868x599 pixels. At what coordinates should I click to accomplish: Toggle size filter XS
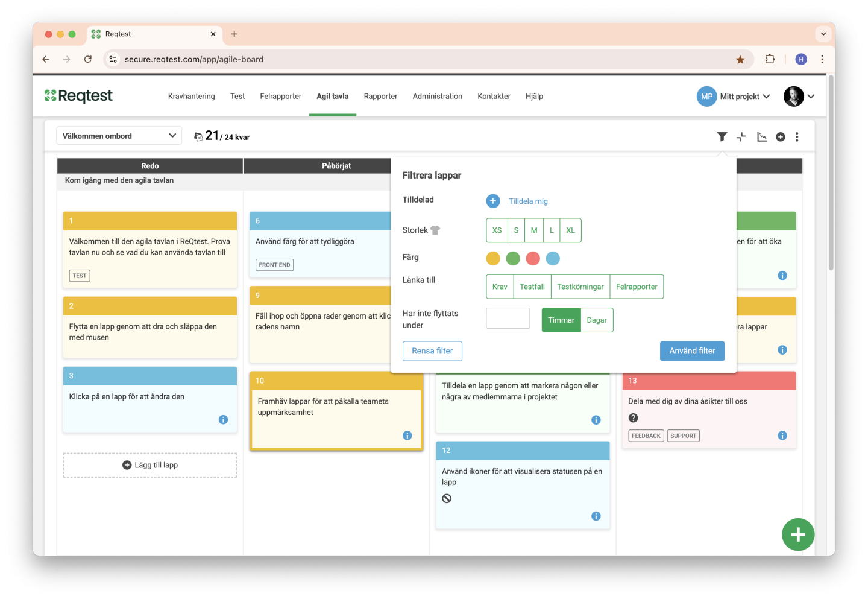point(497,230)
